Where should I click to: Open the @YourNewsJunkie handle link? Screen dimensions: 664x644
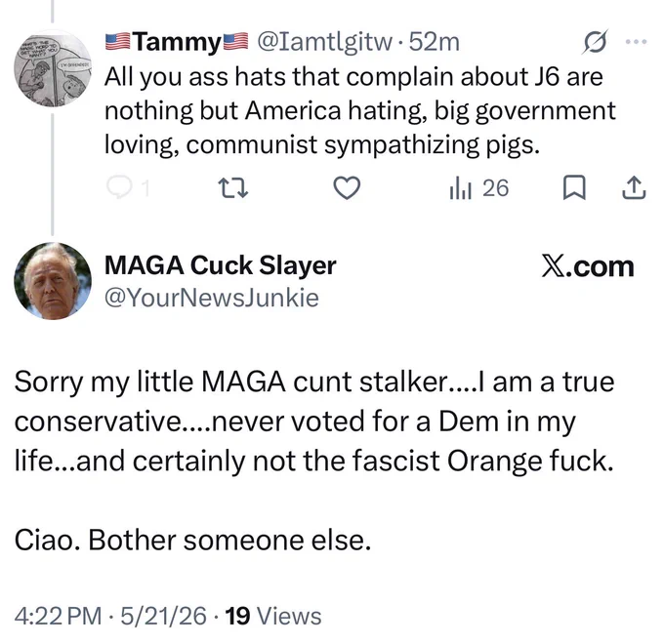pyautogui.click(x=211, y=298)
